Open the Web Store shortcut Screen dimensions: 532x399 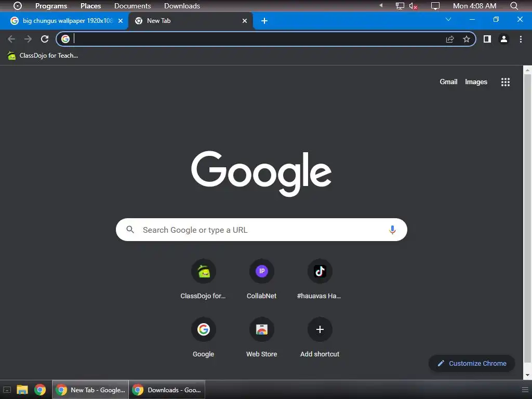click(262, 337)
